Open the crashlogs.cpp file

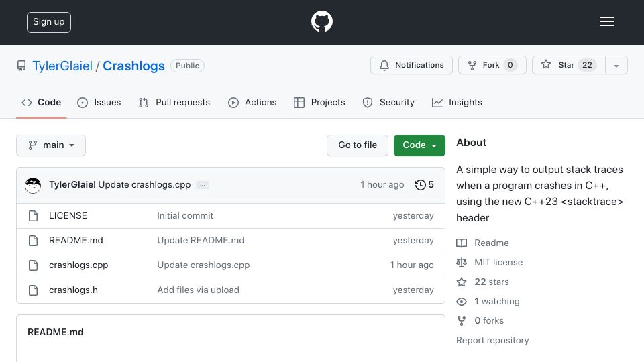(x=78, y=265)
